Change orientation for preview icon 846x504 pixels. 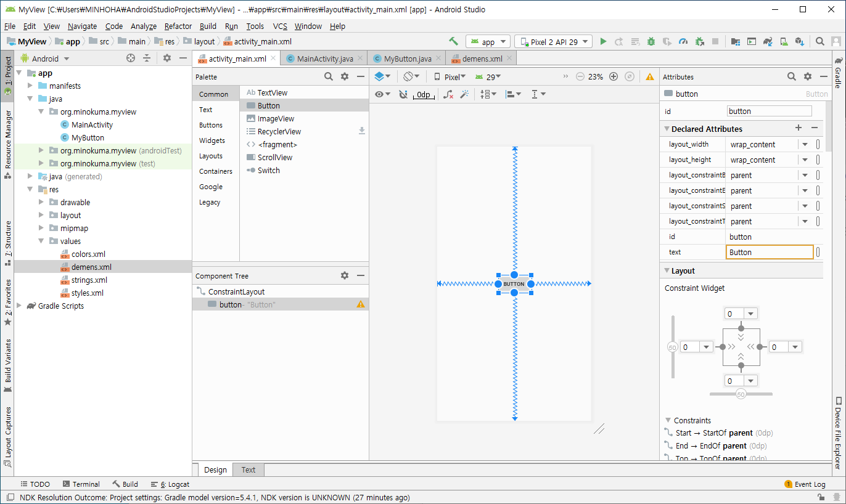(411, 76)
